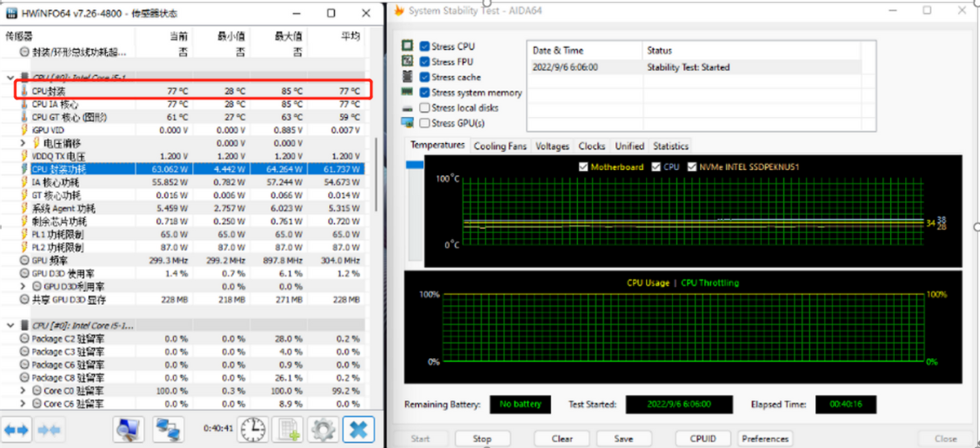This screenshot has height=448, width=980.
Task: Click lightning icon beside iGPU VID
Action: coord(24,130)
